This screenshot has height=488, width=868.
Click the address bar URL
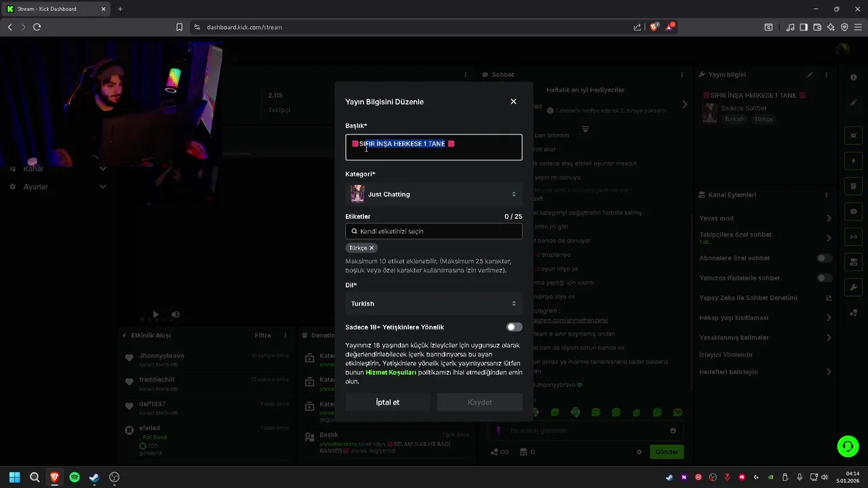pos(244,27)
